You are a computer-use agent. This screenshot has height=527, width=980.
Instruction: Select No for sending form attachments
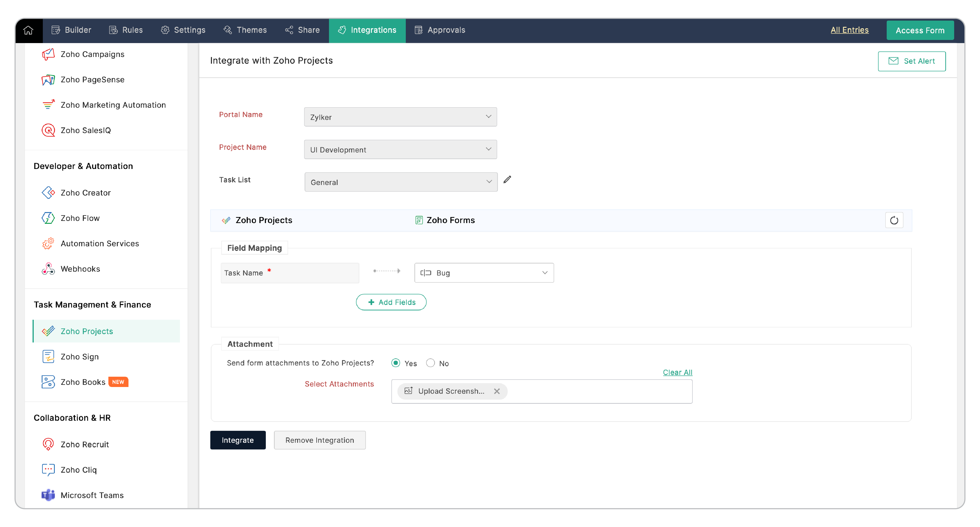click(x=430, y=363)
